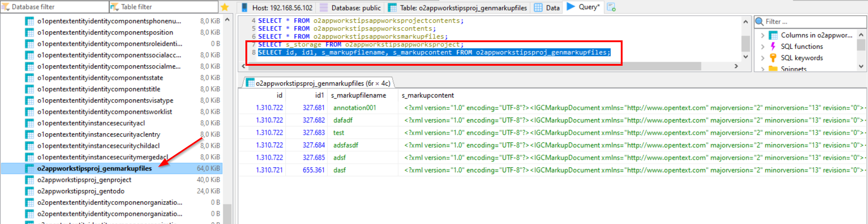
Task: Click the yellow favorites star icon
Action: pos(225,7)
